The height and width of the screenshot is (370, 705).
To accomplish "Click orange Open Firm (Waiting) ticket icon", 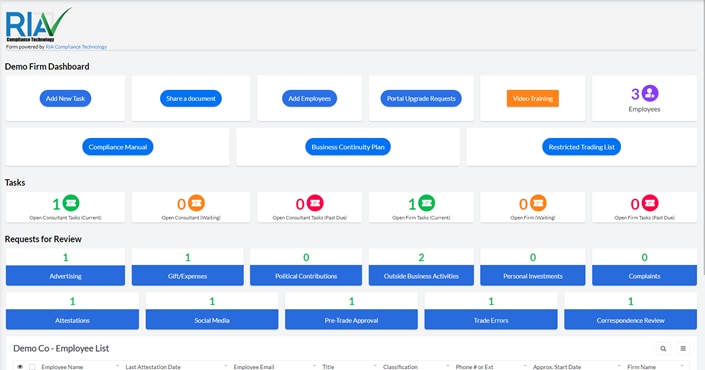I will tap(538, 203).
